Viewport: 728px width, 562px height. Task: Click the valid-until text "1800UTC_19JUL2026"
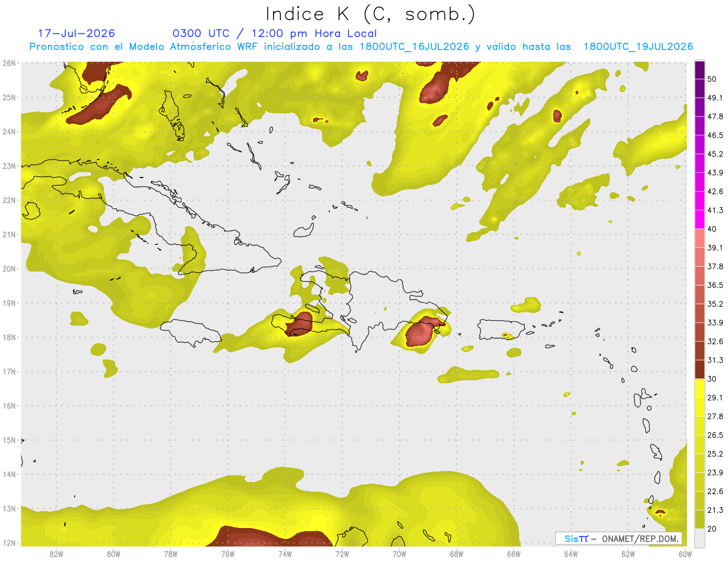pyautogui.click(x=638, y=47)
